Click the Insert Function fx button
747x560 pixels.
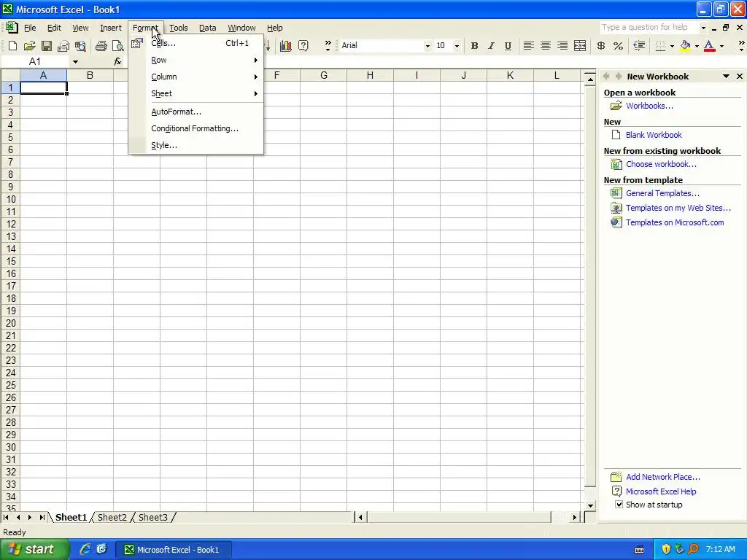point(117,61)
